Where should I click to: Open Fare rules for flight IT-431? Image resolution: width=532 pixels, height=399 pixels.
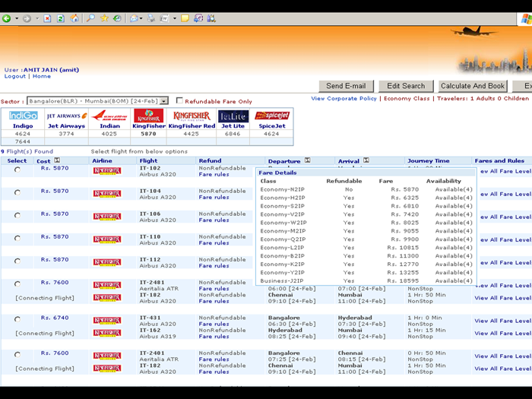click(x=214, y=324)
